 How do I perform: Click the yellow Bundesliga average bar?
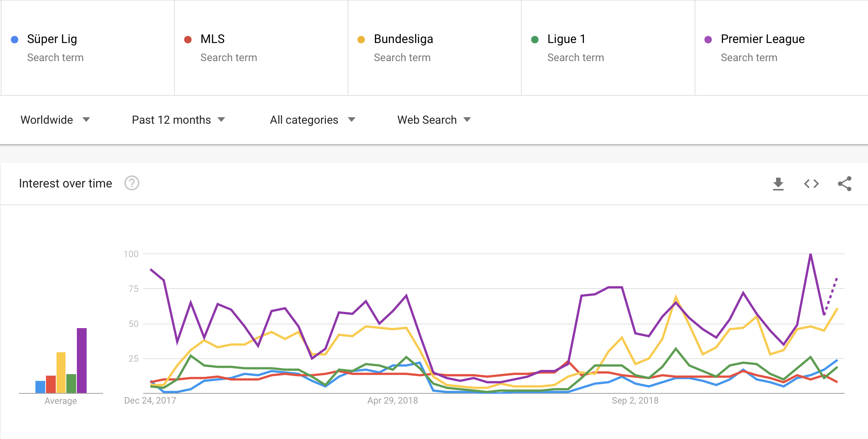coord(61,372)
